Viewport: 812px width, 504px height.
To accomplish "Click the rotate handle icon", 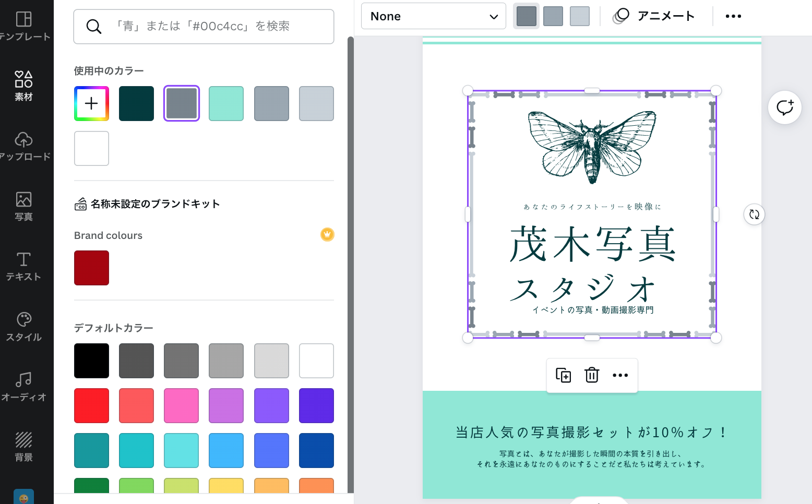I will click(x=754, y=214).
